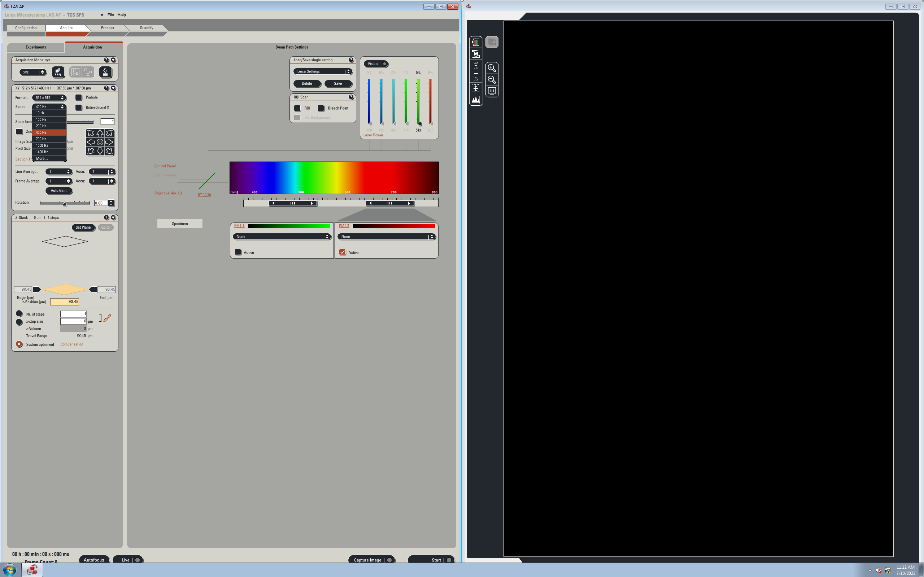The width and height of the screenshot is (924, 577).
Task: Click the RGB channel overlay icon
Action: point(476,42)
